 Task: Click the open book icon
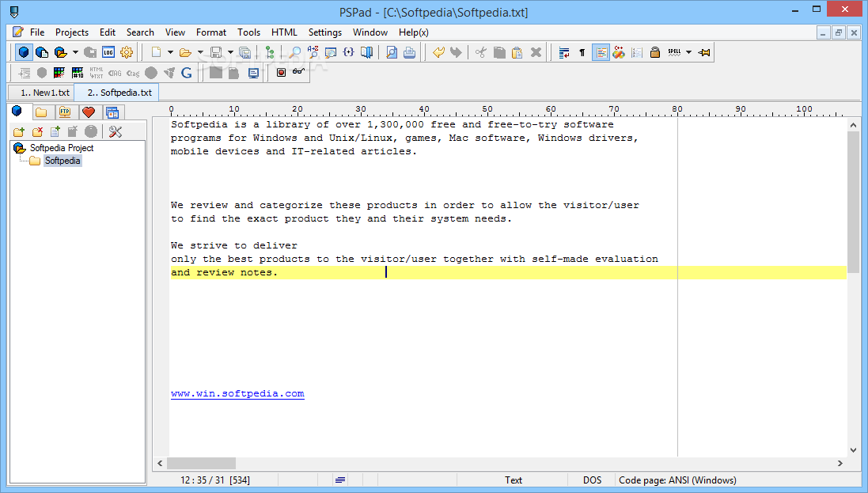pyautogui.click(x=366, y=52)
